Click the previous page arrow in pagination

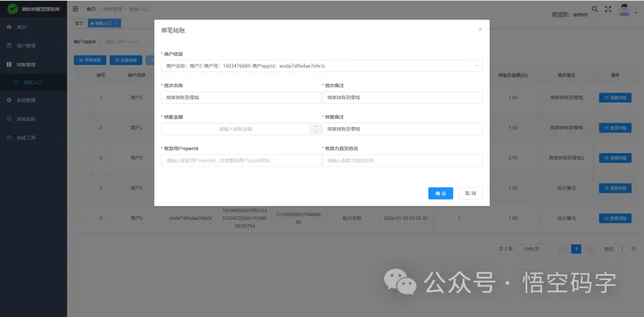tap(562, 249)
